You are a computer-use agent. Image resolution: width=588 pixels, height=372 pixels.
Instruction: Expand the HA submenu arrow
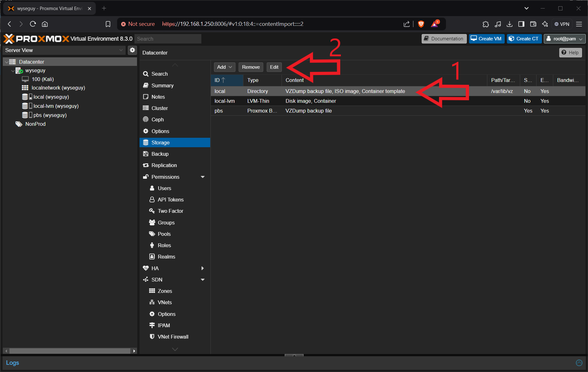tap(203, 268)
